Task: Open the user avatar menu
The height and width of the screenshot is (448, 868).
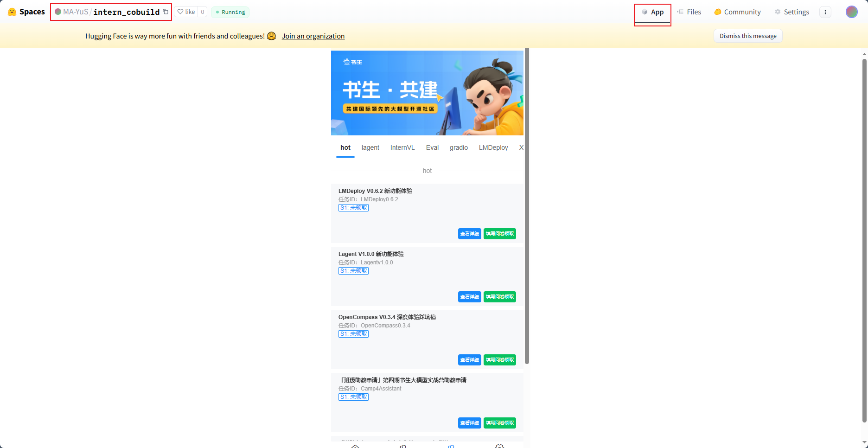Action: [x=852, y=12]
